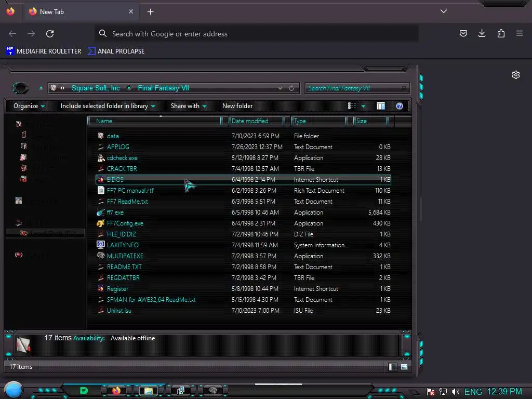
Task: Toggle the preview pane icon
Action: pos(381,106)
